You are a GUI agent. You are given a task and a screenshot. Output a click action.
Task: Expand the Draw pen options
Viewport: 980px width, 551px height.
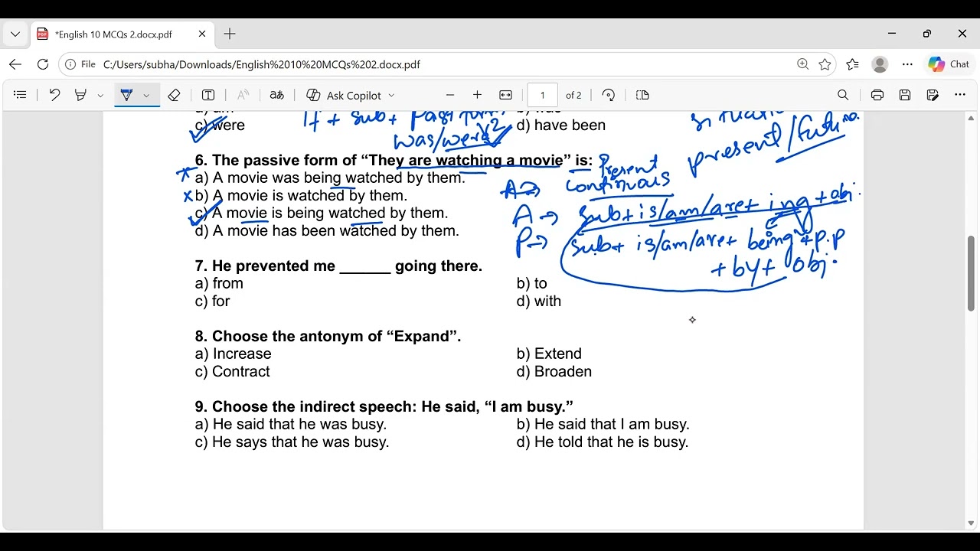click(146, 96)
